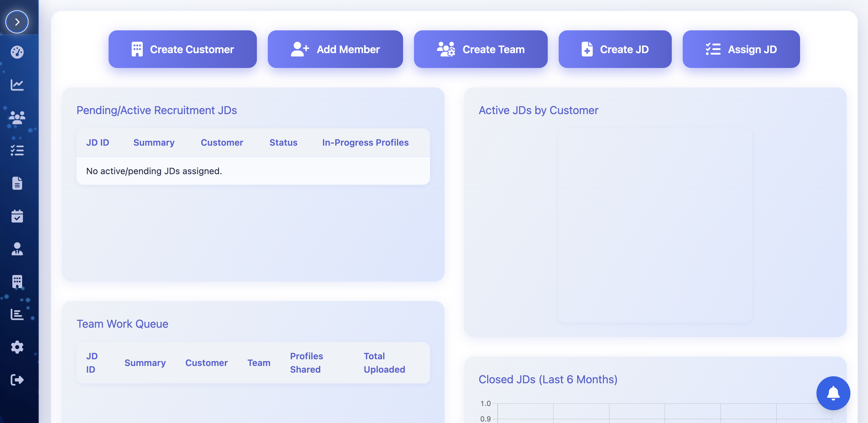Open the document file sidebar icon
Image resolution: width=868 pixels, height=423 pixels.
pyautogui.click(x=17, y=183)
